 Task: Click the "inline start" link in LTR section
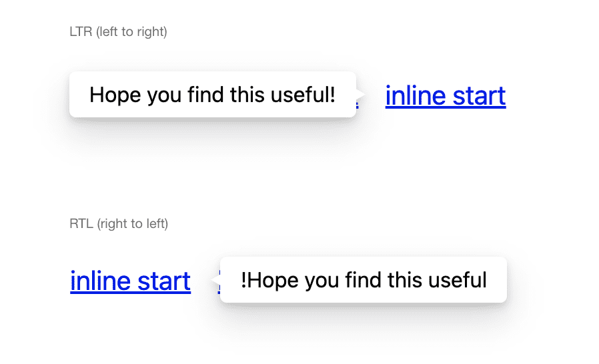[x=445, y=96]
